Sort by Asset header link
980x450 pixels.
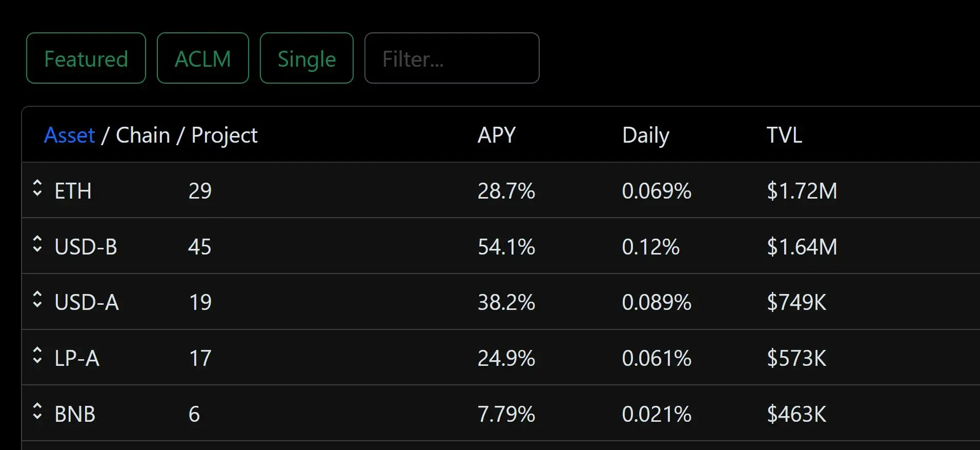[x=70, y=135]
